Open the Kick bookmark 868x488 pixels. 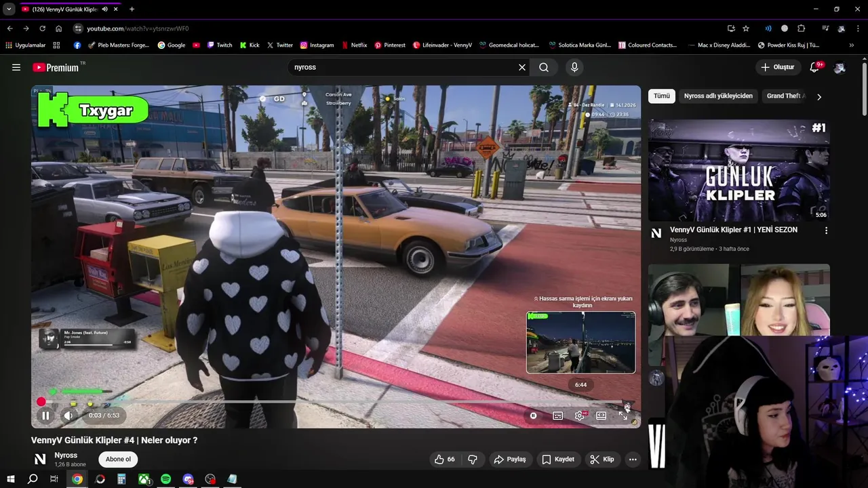[250, 45]
